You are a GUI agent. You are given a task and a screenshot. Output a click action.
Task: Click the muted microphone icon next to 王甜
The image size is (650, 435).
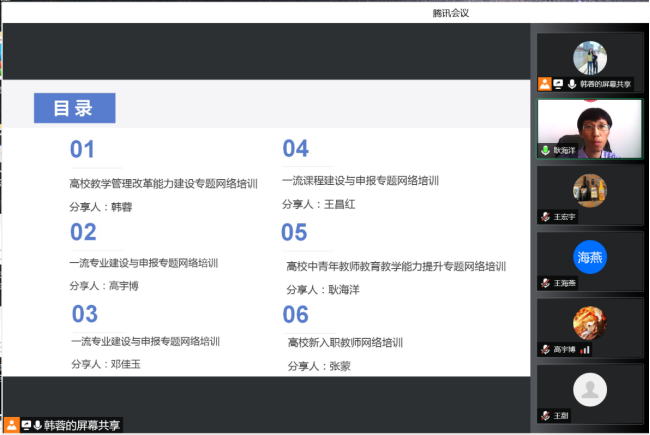tap(546, 415)
